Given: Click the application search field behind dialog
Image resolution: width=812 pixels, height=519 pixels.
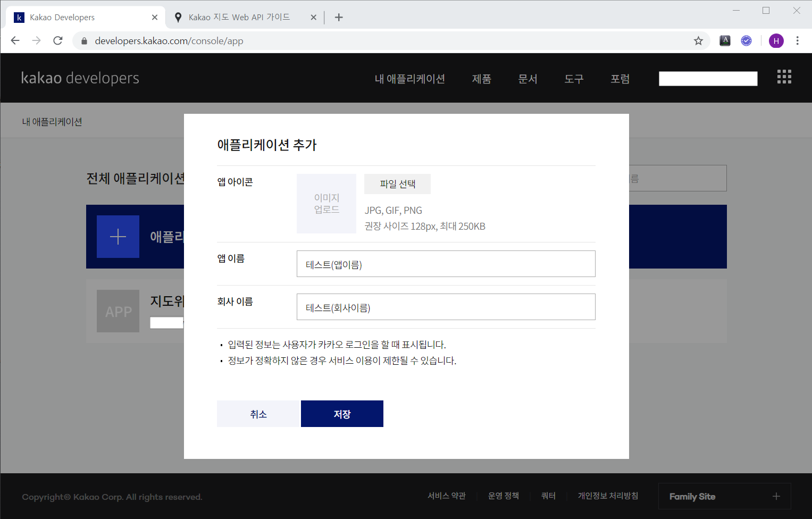Looking at the screenshot, I should coord(677,178).
